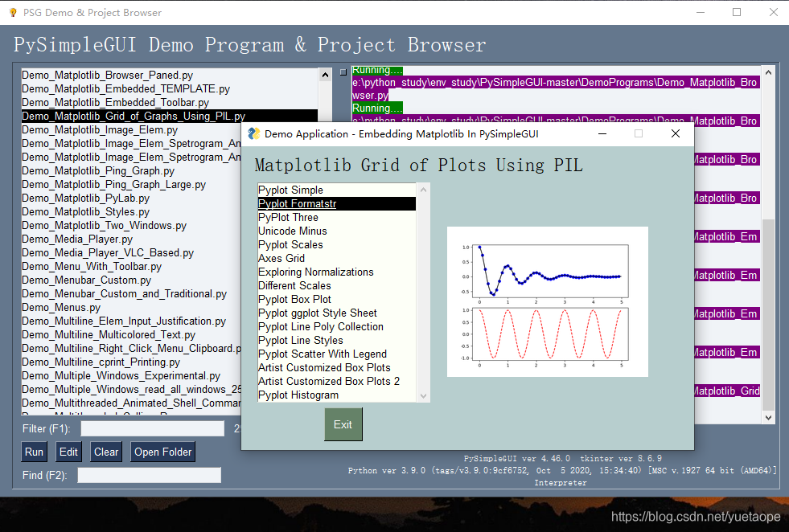Select Pyplot Line Poly Collection entry
The width and height of the screenshot is (789, 532).
[x=337, y=326]
